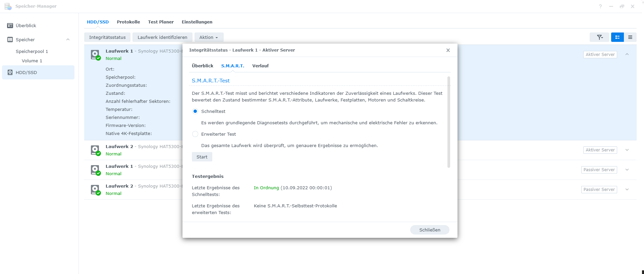
Task: Click the Schließen button
Action: click(430, 230)
